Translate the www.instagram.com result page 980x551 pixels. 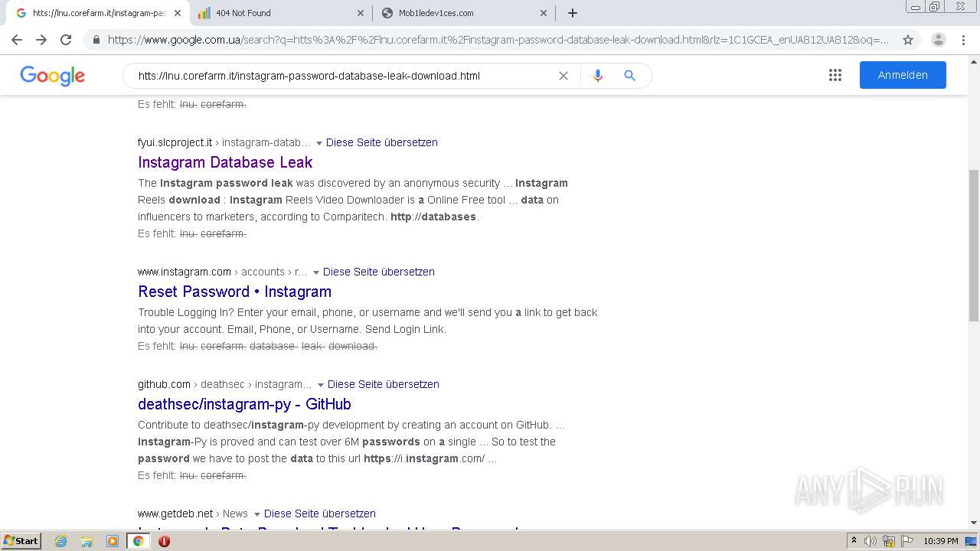[x=378, y=272]
